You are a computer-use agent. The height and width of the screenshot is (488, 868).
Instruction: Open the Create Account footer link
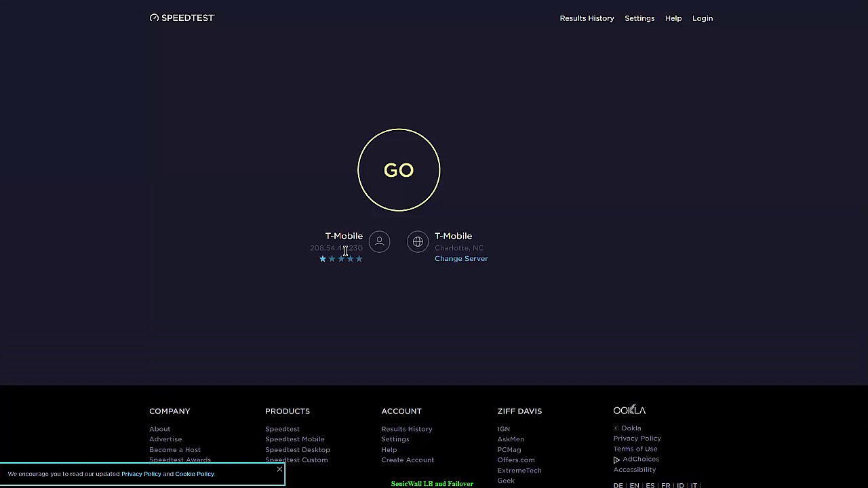pyautogui.click(x=408, y=460)
